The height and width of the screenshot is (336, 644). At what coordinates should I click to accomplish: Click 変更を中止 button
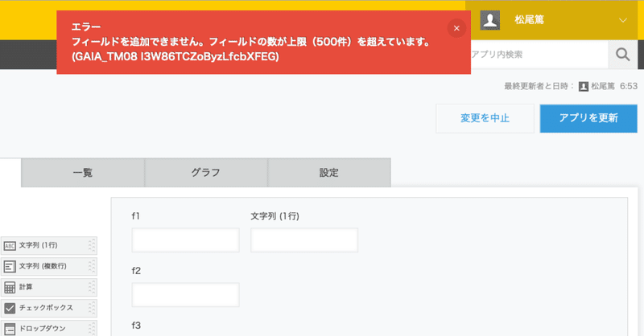click(x=485, y=118)
